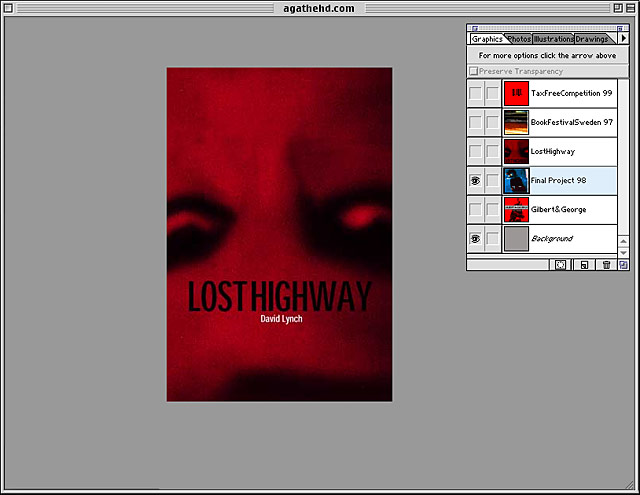Switch to the Drawings tab

tap(591, 39)
